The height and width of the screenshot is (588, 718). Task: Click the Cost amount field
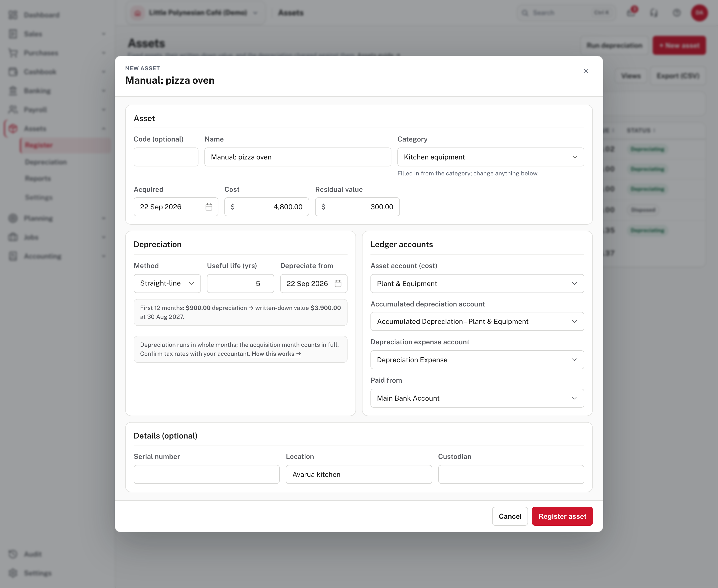pyautogui.click(x=266, y=207)
